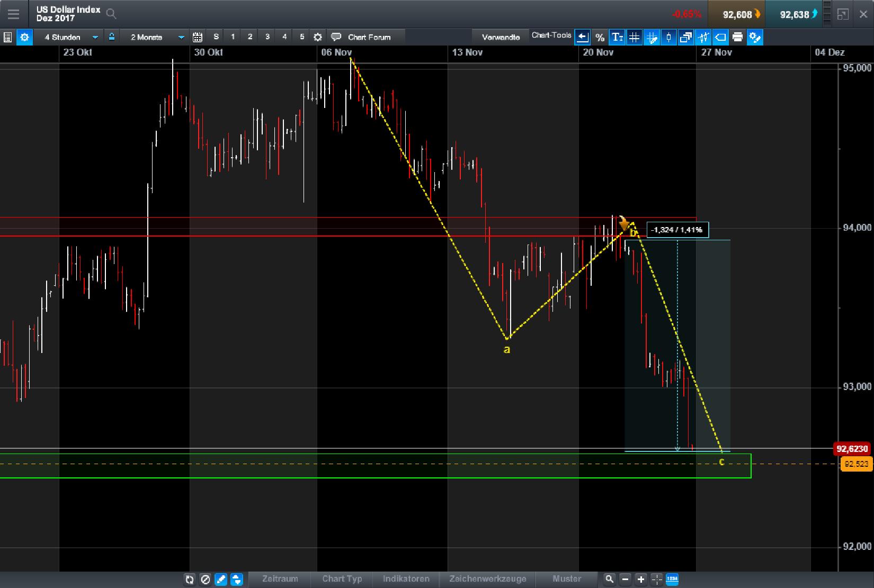This screenshot has height=588, width=874.
Task: Open Chart Forum via speech bubble icon
Action: [336, 37]
